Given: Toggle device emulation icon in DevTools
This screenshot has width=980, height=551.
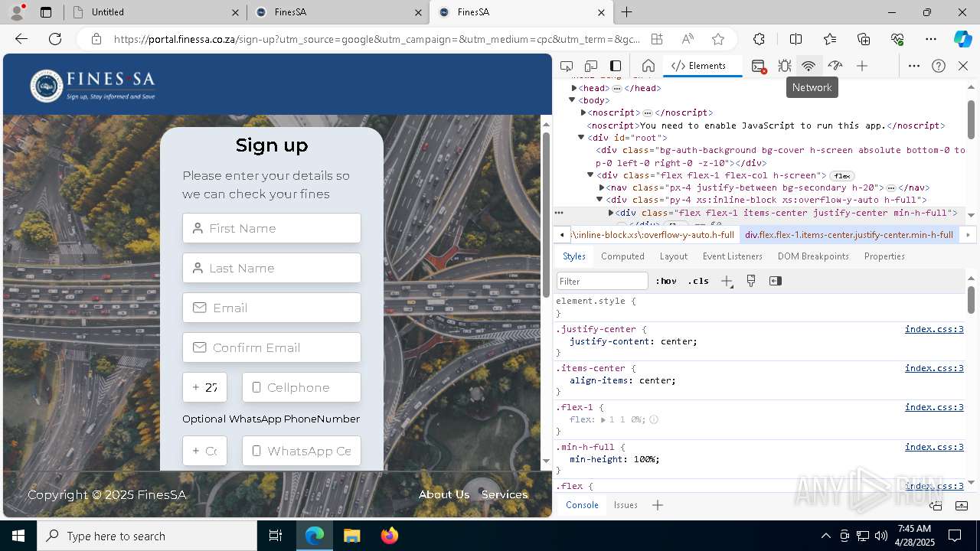Looking at the screenshot, I should pos(591,66).
